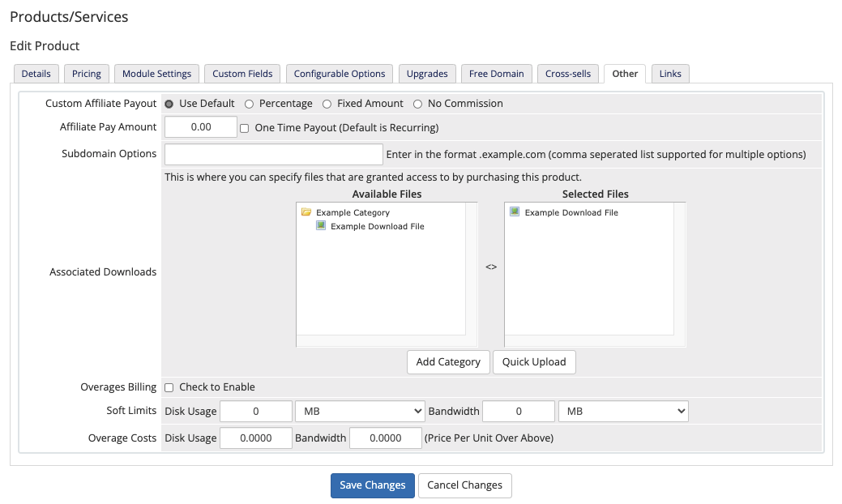Focus the Affiliate Pay Amount field

[x=201, y=127]
